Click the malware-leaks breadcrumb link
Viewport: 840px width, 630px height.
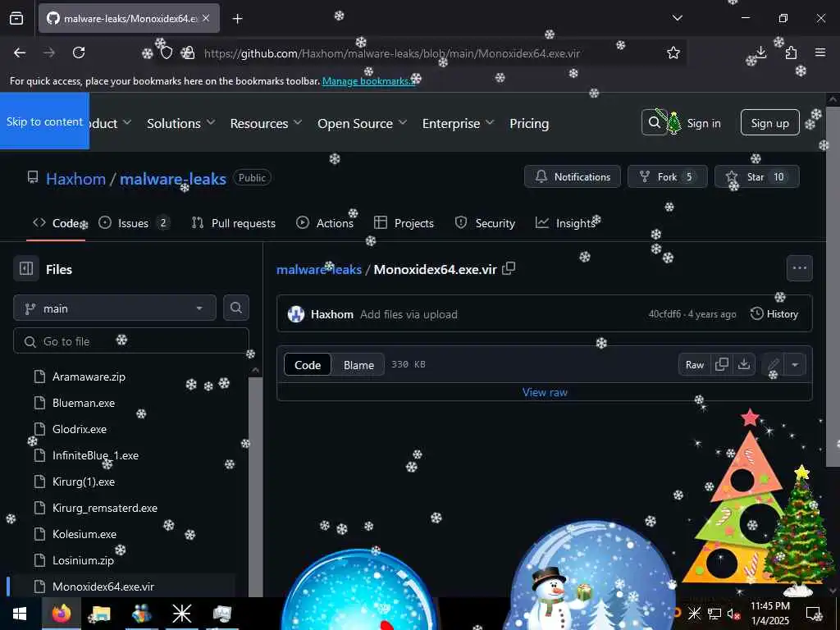pyautogui.click(x=319, y=269)
